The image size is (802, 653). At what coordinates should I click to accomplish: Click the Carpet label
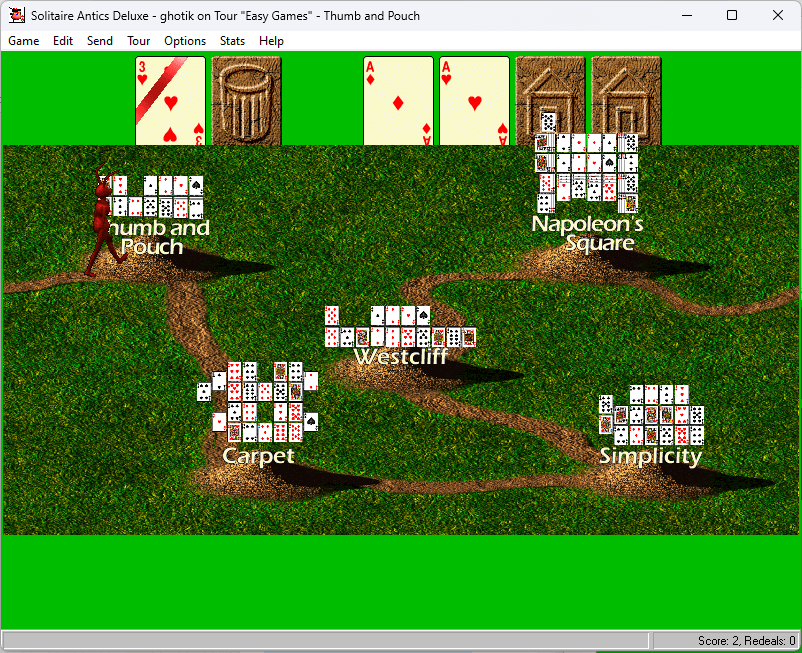click(258, 456)
